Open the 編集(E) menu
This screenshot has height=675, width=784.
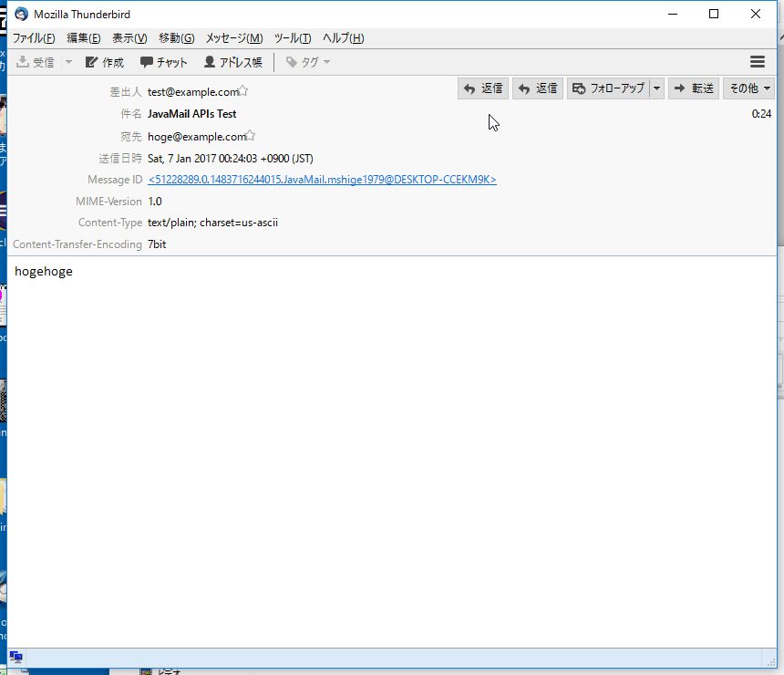click(x=84, y=38)
